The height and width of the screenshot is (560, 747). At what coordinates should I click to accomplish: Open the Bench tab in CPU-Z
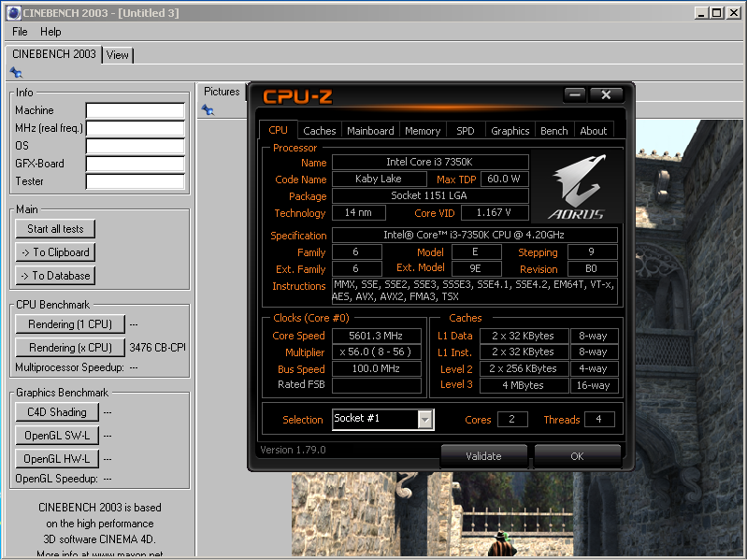pos(554,131)
